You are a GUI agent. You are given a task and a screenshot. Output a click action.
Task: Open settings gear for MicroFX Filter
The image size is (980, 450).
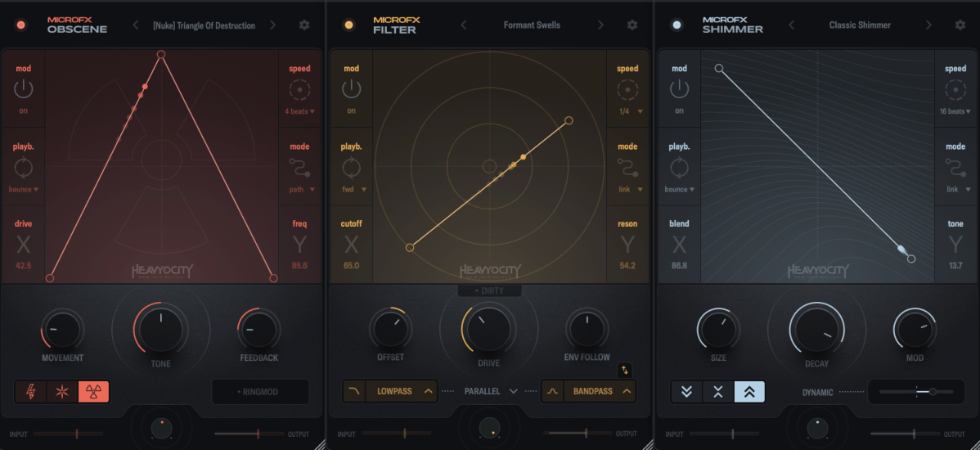632,25
